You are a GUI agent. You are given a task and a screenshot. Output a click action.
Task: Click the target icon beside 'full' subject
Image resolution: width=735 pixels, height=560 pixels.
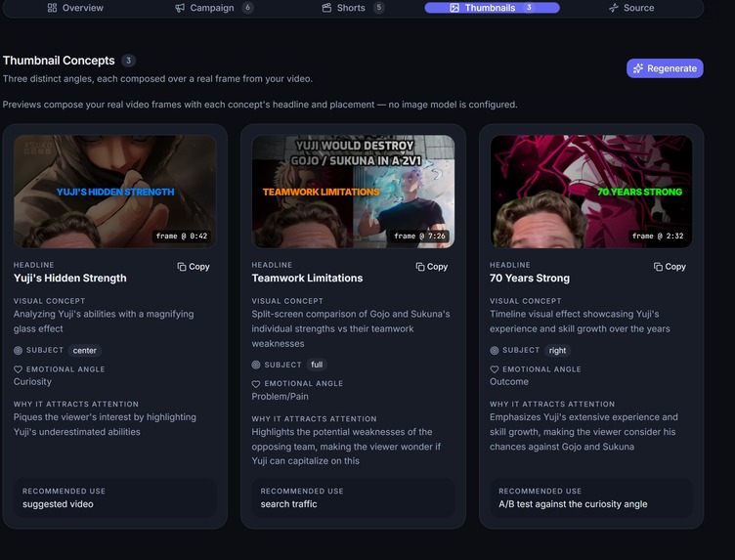point(256,365)
